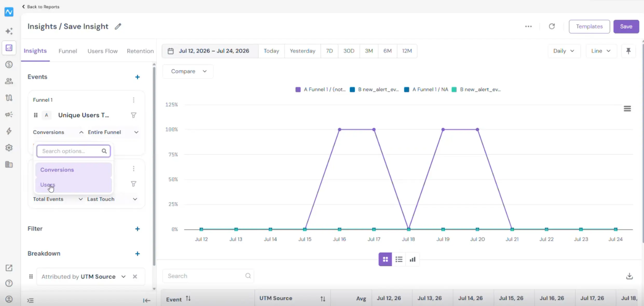Switch to the Funnel tab
The height and width of the screenshot is (306, 644).
coord(68,51)
